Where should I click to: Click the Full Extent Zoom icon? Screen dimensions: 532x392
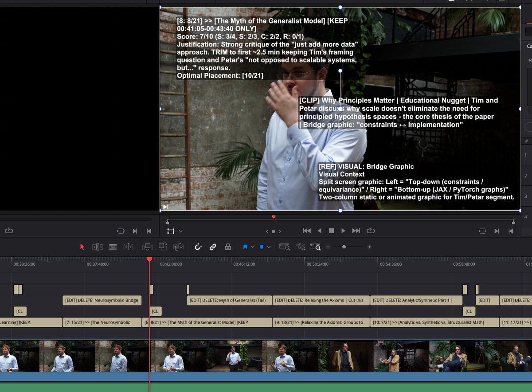tap(284, 247)
